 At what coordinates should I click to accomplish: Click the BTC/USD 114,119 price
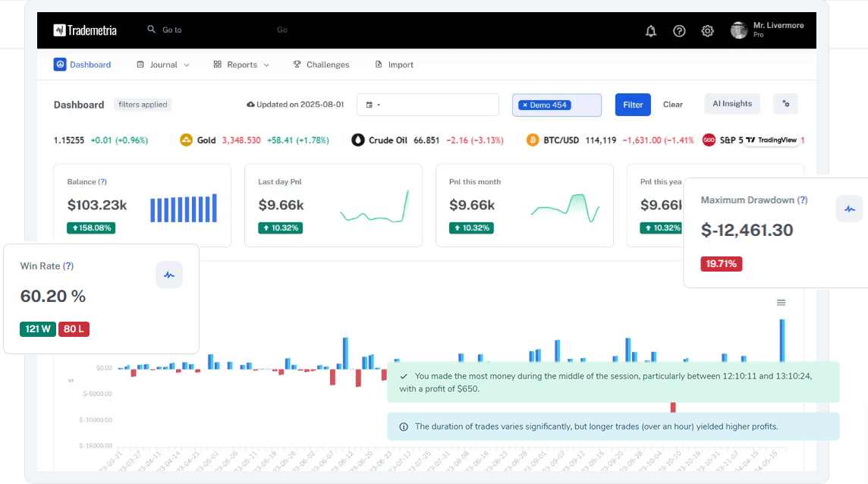(601, 140)
